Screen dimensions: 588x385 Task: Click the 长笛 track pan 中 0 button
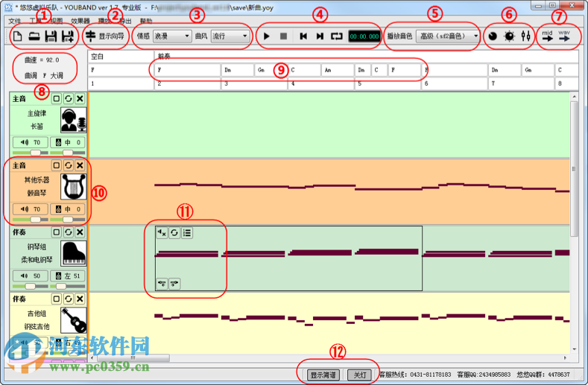[68, 142]
